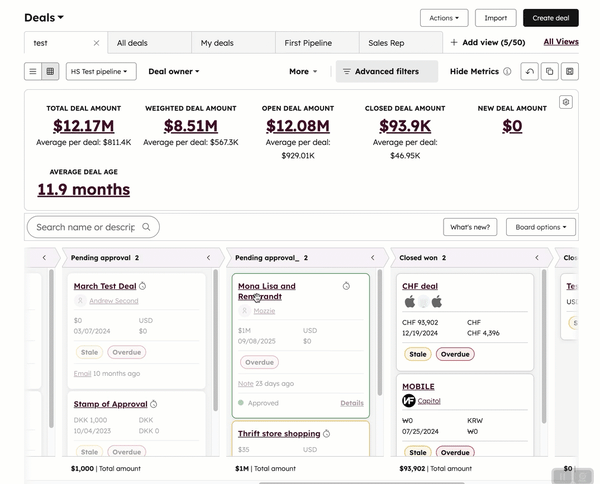Screen dimensions: 600x484
Task: Switch to board view layout
Action: click(x=50, y=72)
